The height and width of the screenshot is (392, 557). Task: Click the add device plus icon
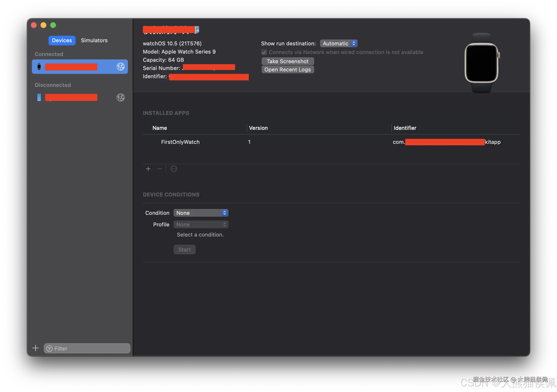tap(36, 348)
